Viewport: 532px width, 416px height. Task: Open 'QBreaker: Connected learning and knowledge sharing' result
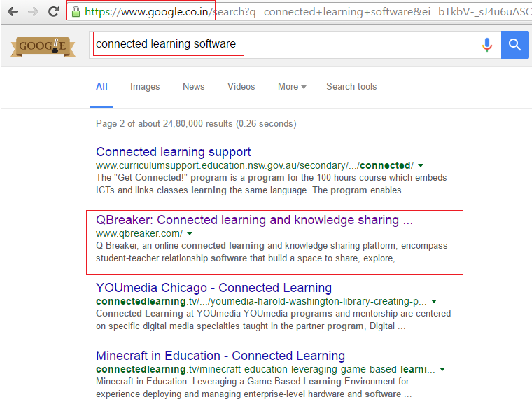[x=254, y=220]
